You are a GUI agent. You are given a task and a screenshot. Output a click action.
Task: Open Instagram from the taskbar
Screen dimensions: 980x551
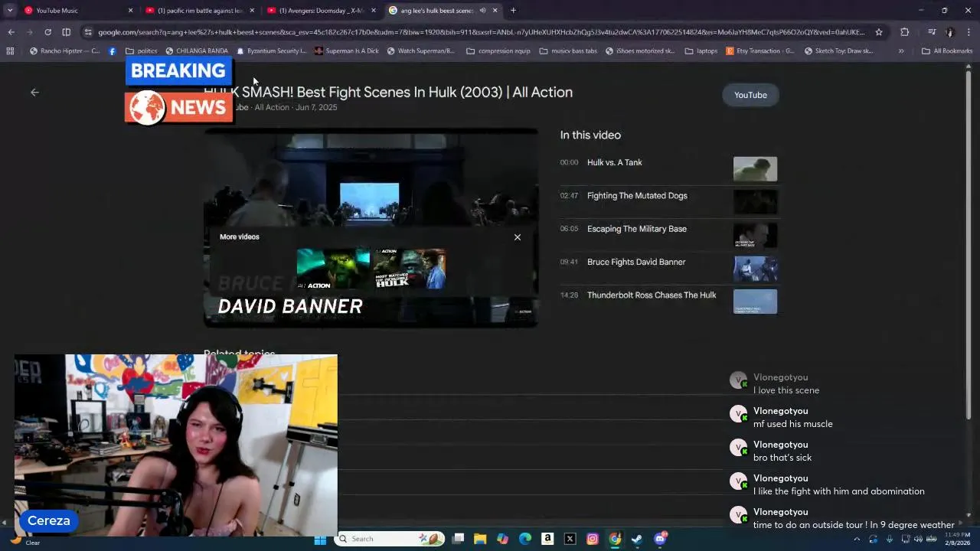[592, 539]
